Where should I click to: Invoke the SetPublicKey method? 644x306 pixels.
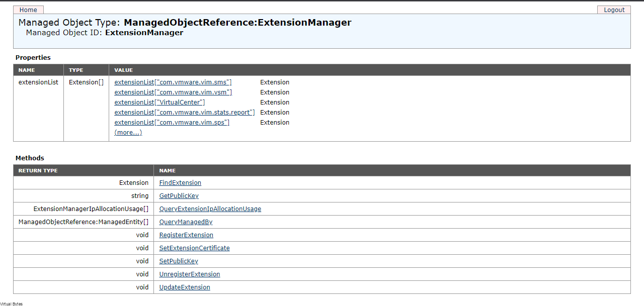tap(178, 261)
